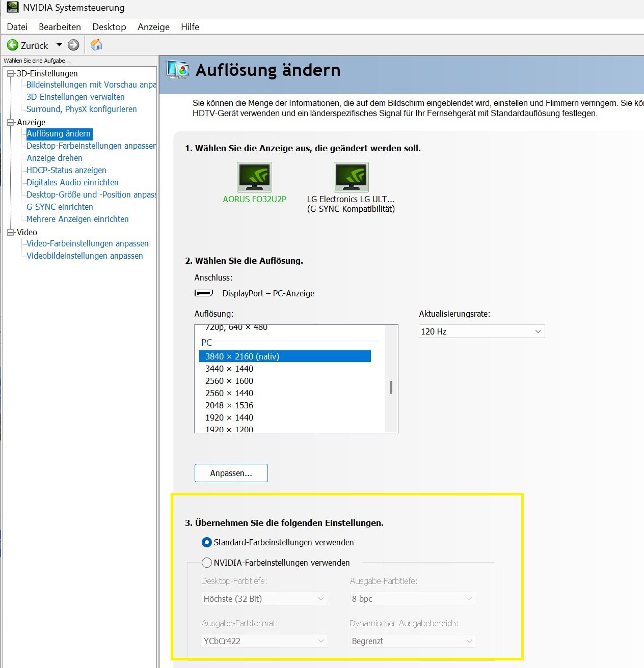Collapse the Video tree node
The height and width of the screenshot is (668, 644).
(x=10, y=233)
